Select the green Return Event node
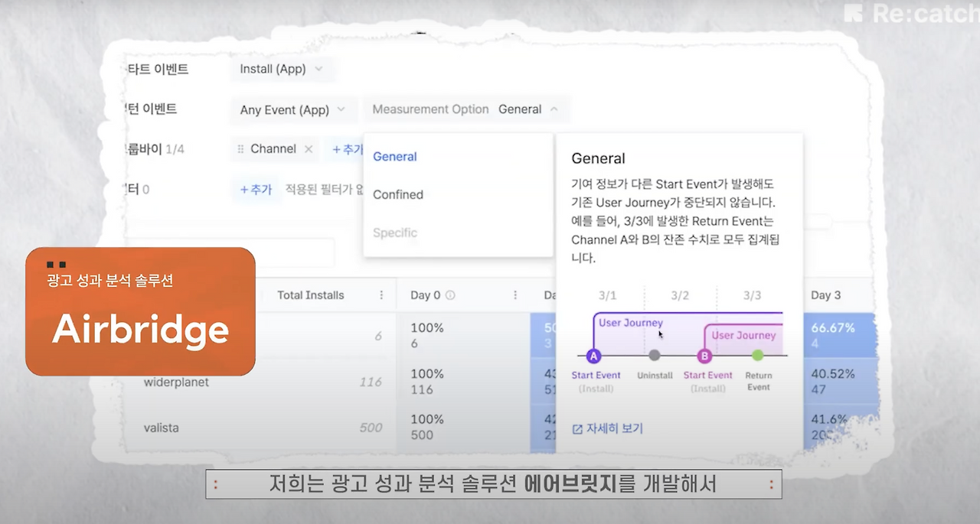Image resolution: width=980 pixels, height=524 pixels. [x=758, y=356]
